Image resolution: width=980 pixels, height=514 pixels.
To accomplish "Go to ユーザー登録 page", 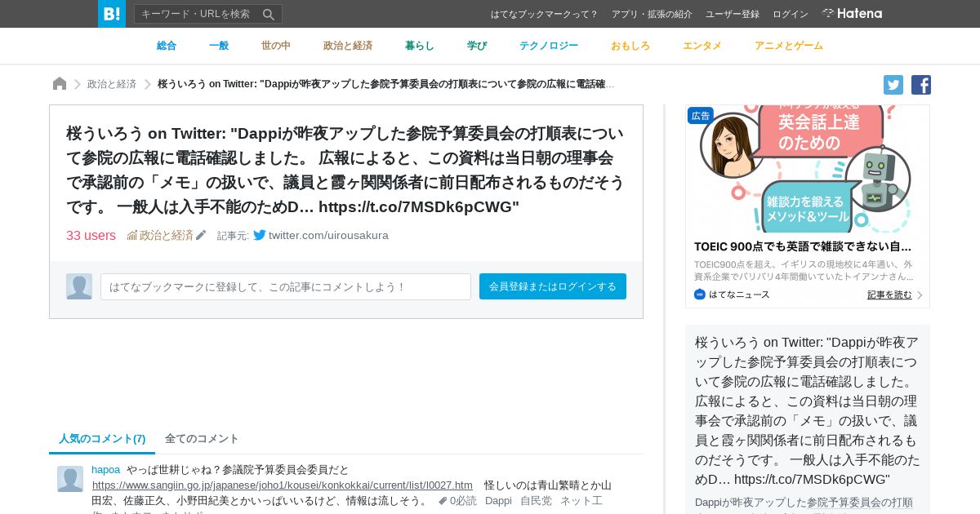I will (x=732, y=14).
